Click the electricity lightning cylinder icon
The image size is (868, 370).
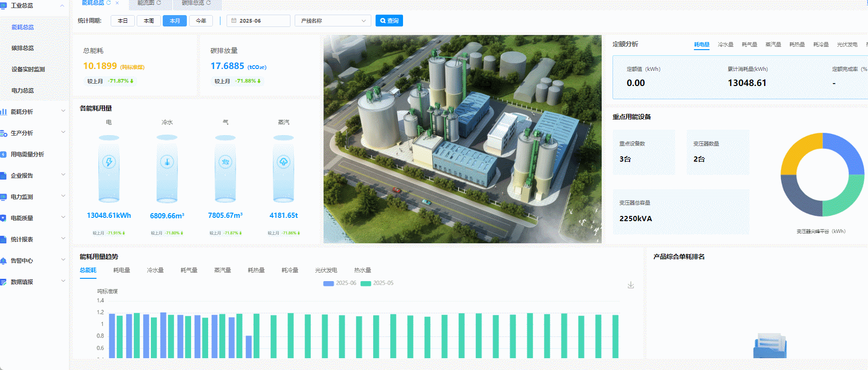(109, 163)
